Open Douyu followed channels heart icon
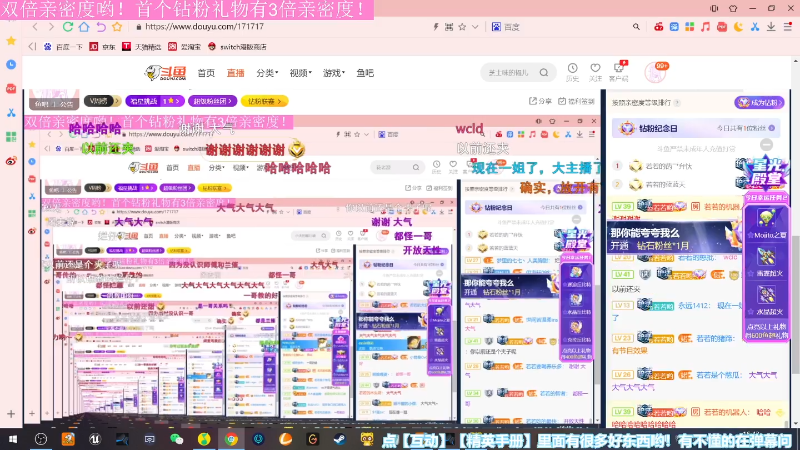This screenshot has width=800, height=450. click(x=595, y=72)
